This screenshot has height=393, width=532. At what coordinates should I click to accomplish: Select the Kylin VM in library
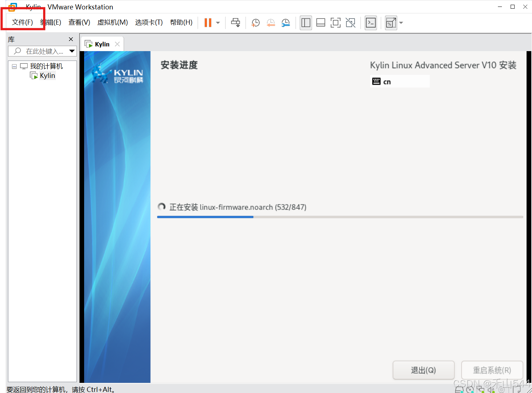tap(47, 75)
